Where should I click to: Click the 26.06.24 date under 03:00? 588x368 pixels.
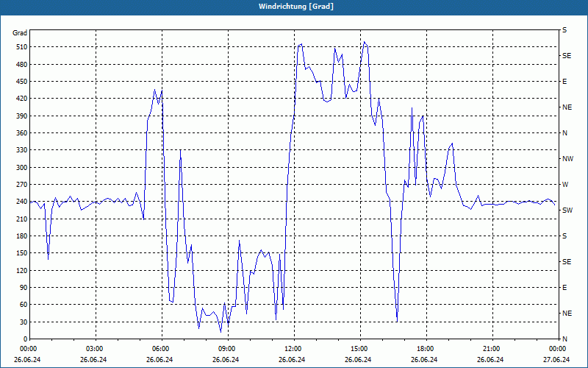93,360
